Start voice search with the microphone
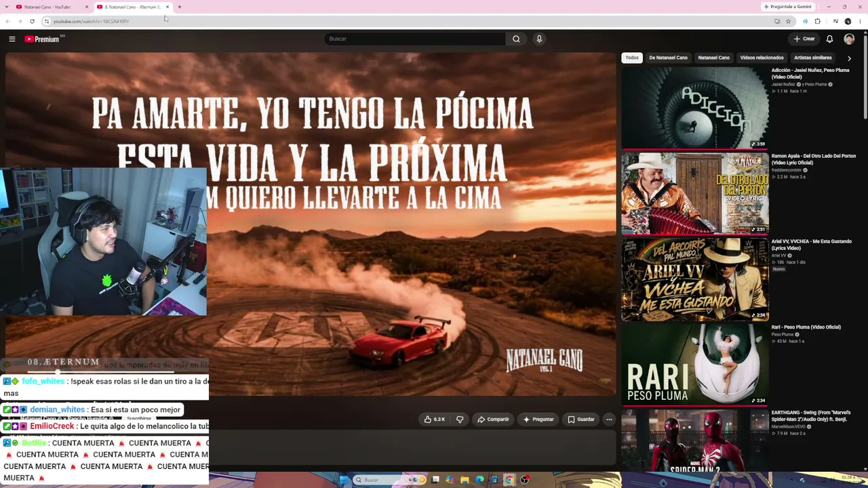868x488 pixels. click(539, 39)
